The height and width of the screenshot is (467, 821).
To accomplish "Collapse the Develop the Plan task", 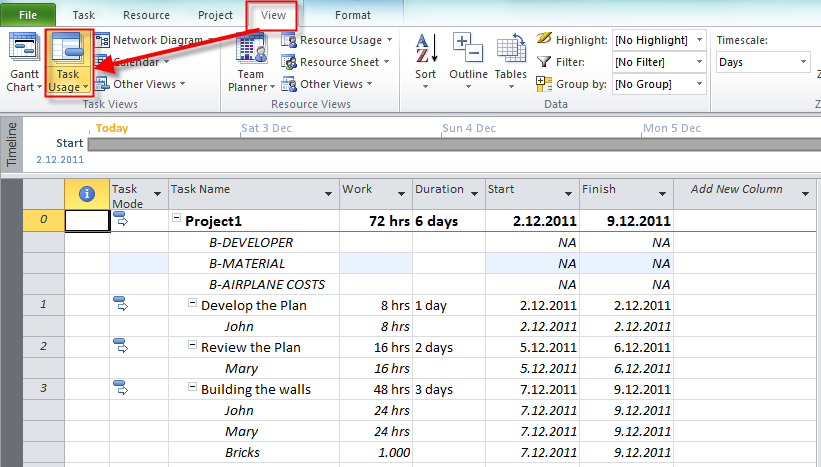I will pos(192,305).
